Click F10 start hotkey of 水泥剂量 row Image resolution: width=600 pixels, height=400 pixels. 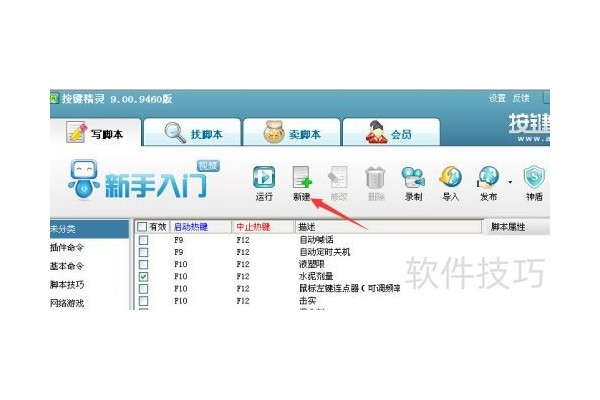coord(181,276)
